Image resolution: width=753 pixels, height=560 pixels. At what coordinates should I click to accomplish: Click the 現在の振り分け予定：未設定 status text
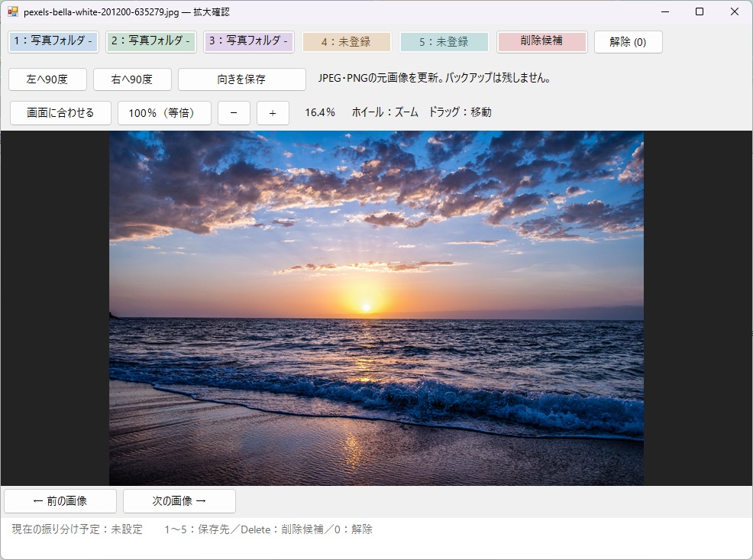[77, 529]
